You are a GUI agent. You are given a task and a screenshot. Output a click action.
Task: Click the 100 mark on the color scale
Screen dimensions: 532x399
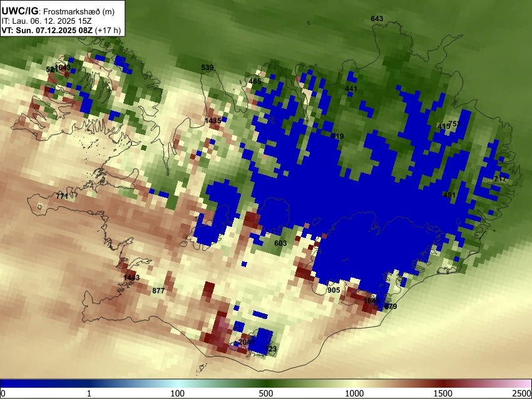coord(178,393)
